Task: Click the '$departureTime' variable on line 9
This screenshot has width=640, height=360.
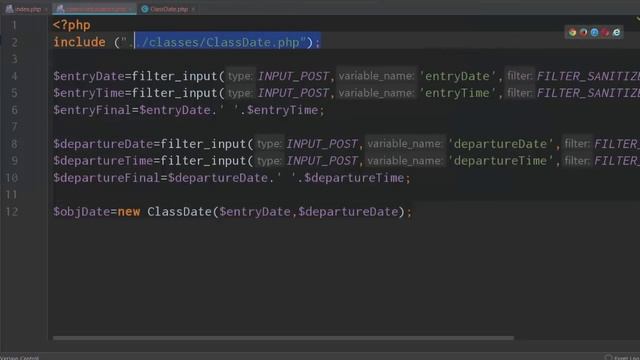Action: (x=103, y=161)
